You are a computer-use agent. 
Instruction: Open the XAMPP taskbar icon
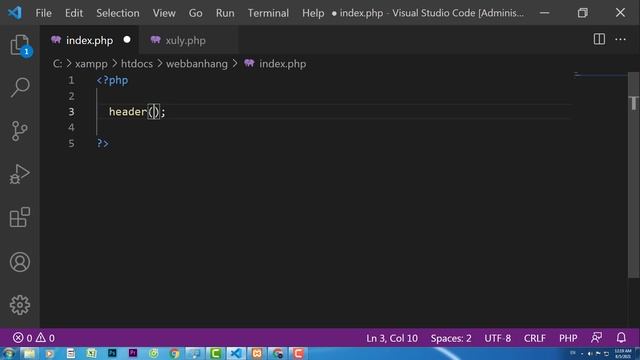click(x=257, y=353)
